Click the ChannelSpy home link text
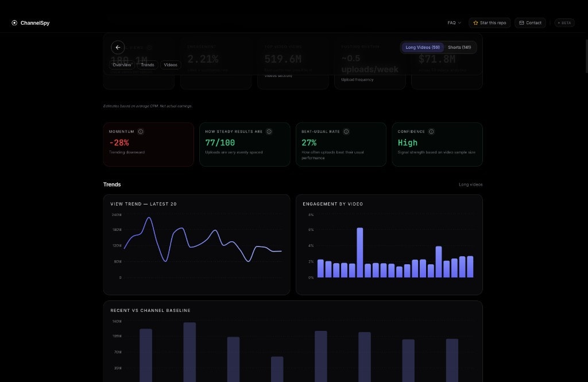Screen dimensions: 588x382 [35, 23]
